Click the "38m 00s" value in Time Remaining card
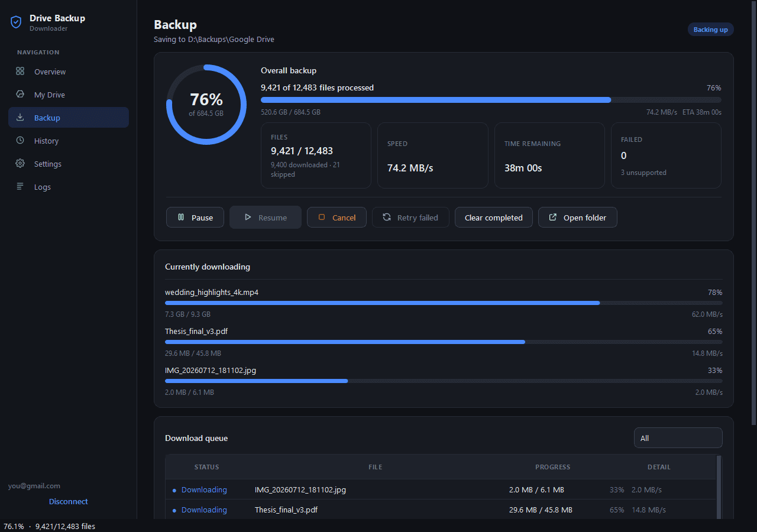757x532 pixels. tap(523, 168)
